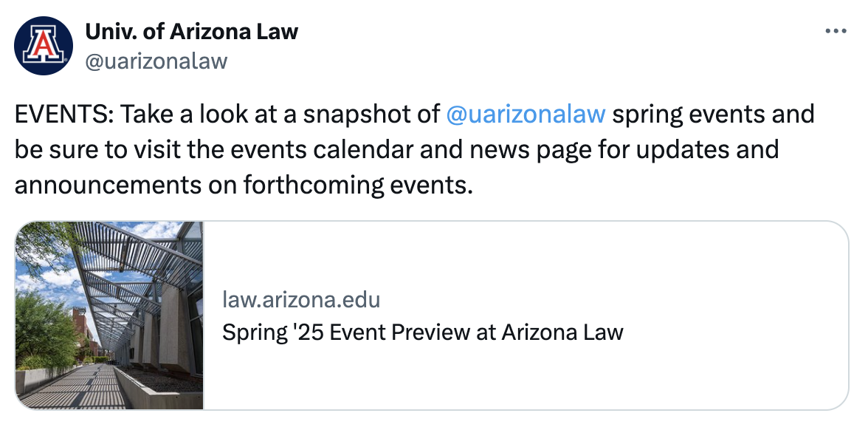The image size is (868, 430).
Task: Open the tweet's more options menu
Action: 835,32
